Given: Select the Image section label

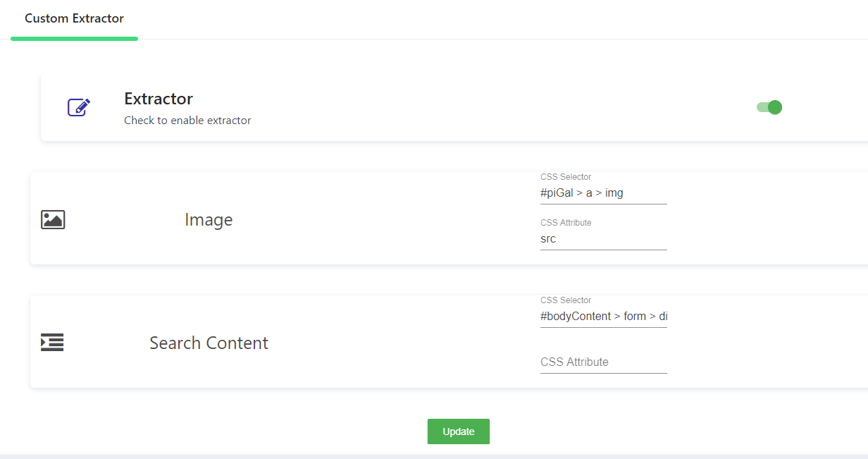Looking at the screenshot, I should point(209,220).
